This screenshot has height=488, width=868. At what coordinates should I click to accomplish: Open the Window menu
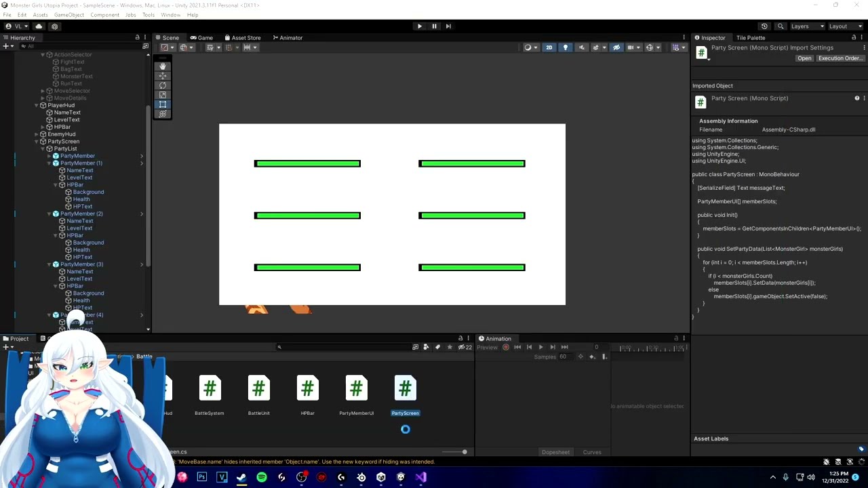[170, 15]
